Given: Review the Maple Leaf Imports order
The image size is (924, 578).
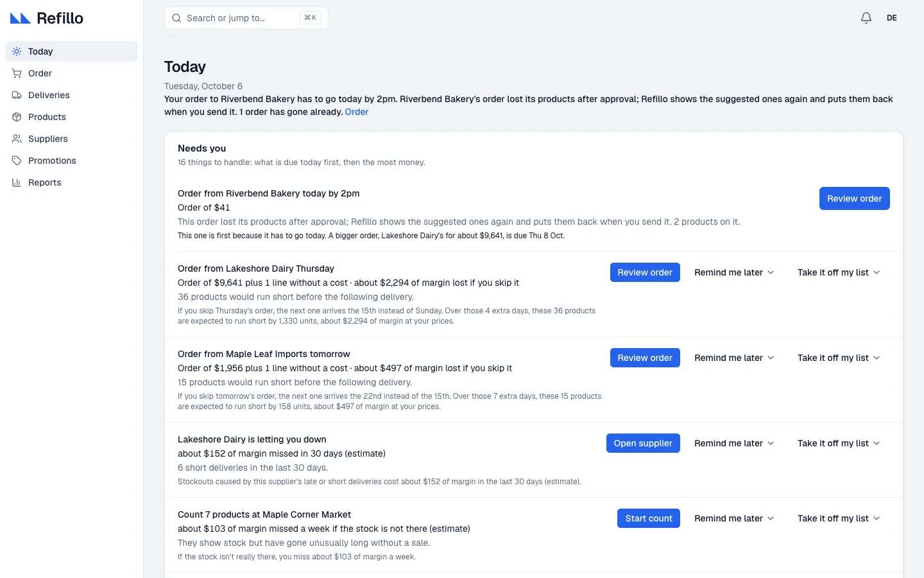Looking at the screenshot, I should [645, 358].
